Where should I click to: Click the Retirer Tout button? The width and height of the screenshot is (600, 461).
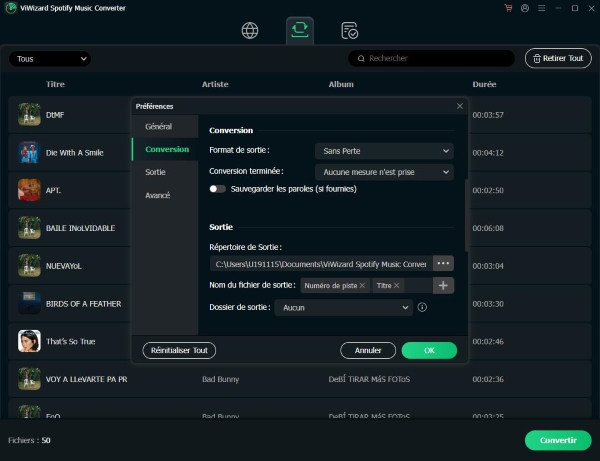(558, 59)
